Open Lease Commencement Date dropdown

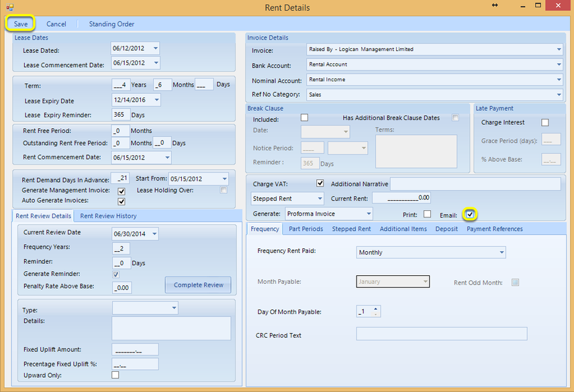156,63
